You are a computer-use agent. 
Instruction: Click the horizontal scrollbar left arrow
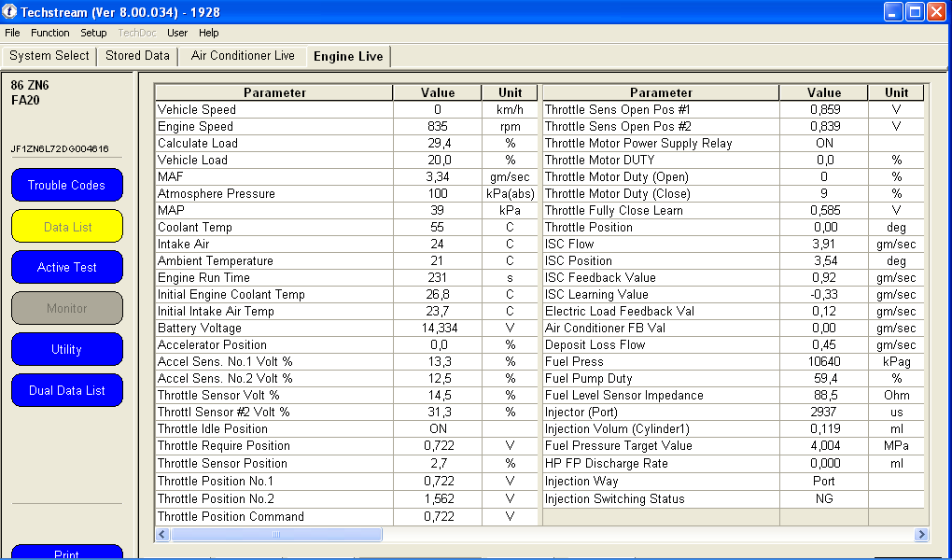click(x=161, y=535)
